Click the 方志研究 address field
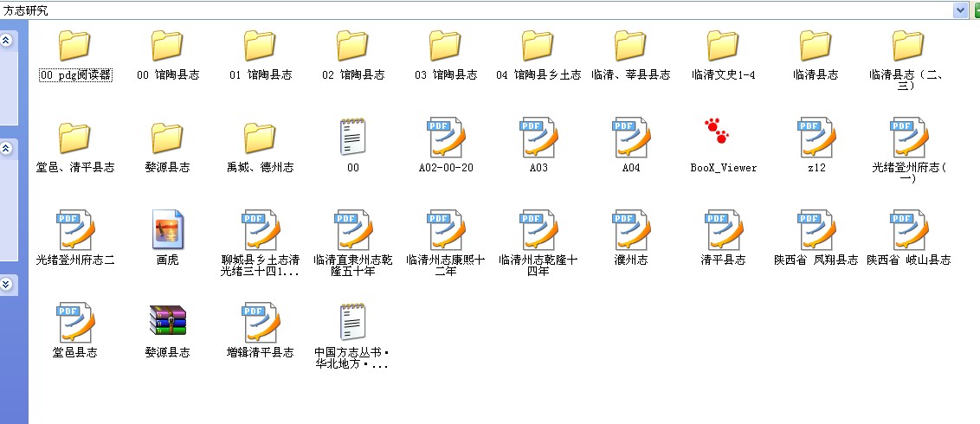Viewport: 980px width, 424px height. (476, 10)
